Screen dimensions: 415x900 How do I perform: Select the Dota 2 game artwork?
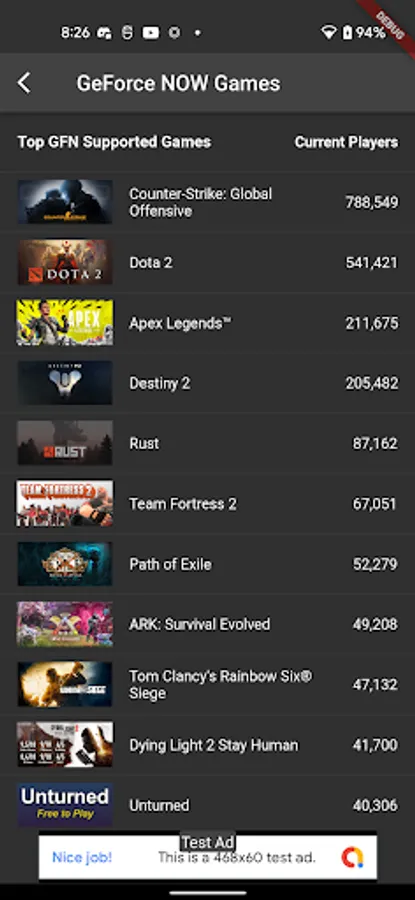(x=65, y=262)
